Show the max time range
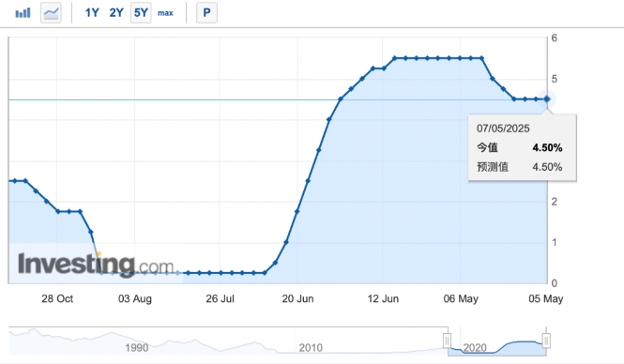Image resolution: width=624 pixels, height=364 pixels. (165, 13)
